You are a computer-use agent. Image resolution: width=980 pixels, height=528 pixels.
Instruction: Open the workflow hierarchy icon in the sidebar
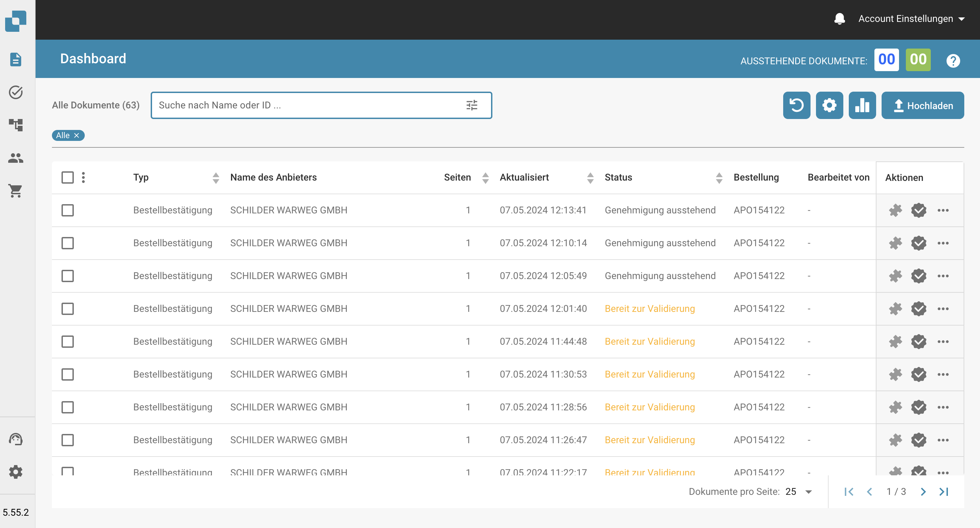tap(16, 125)
